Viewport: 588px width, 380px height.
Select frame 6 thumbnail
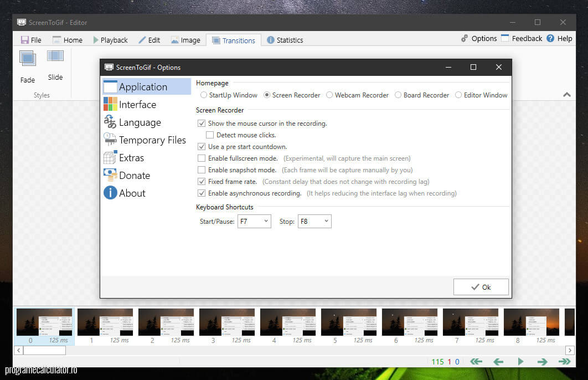tap(410, 326)
